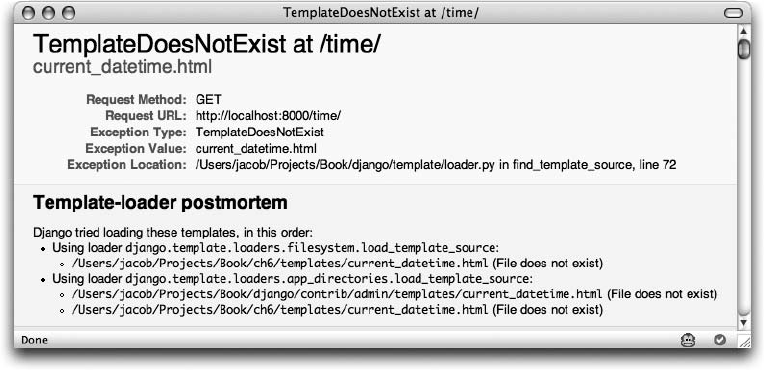Click the window resize grip in bottom corner
The height and width of the screenshot is (370, 764).
point(745,341)
